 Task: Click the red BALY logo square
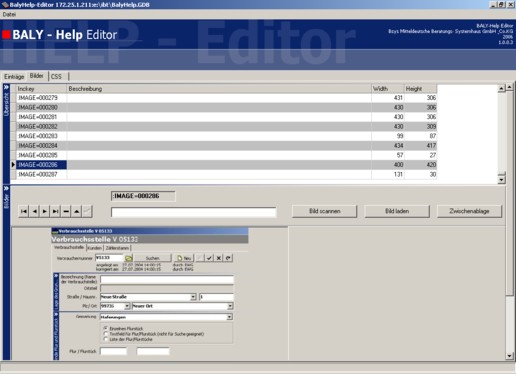[x=6, y=35]
